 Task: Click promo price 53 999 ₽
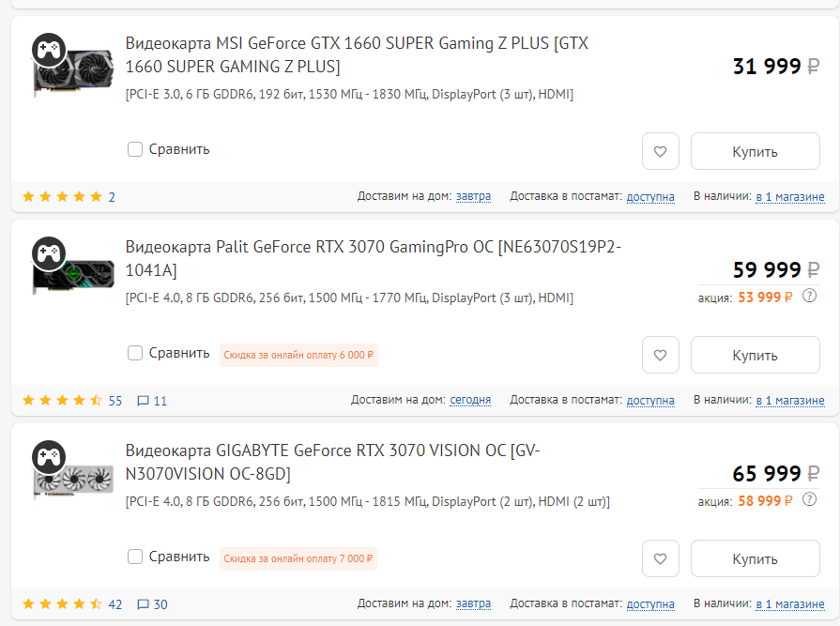tap(765, 298)
